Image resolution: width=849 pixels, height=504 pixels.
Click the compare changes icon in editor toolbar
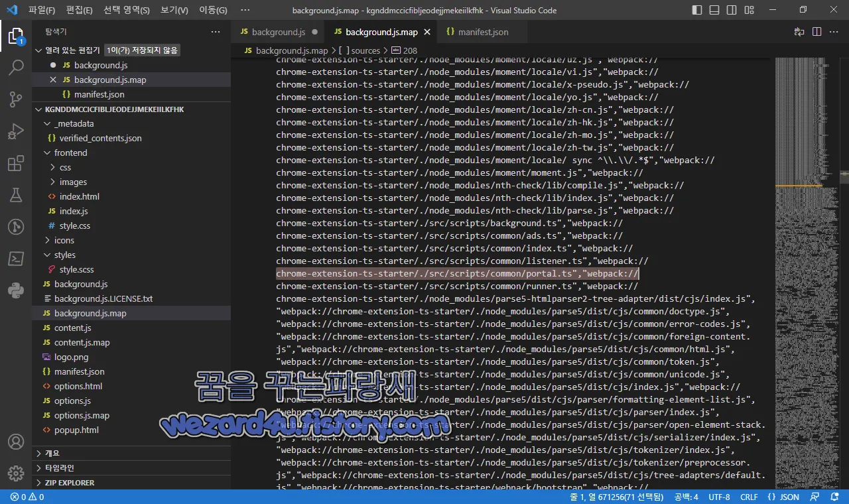point(799,32)
